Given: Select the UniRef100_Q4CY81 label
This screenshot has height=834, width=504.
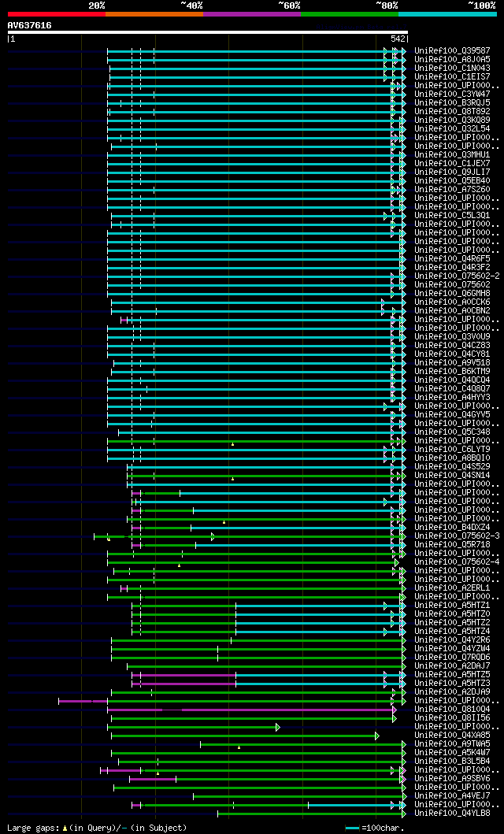Looking at the screenshot, I should (x=453, y=354).
